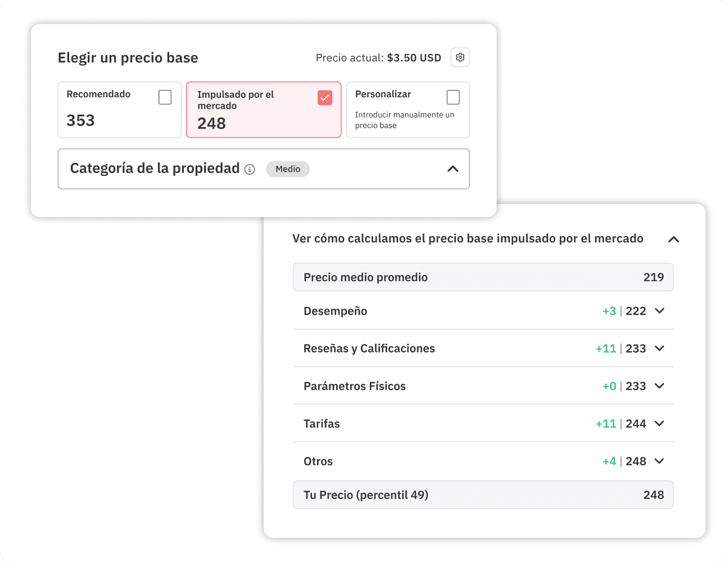This screenshot has width=728, height=562.
Task: Select the Personalizar price card text
Action: [404, 120]
